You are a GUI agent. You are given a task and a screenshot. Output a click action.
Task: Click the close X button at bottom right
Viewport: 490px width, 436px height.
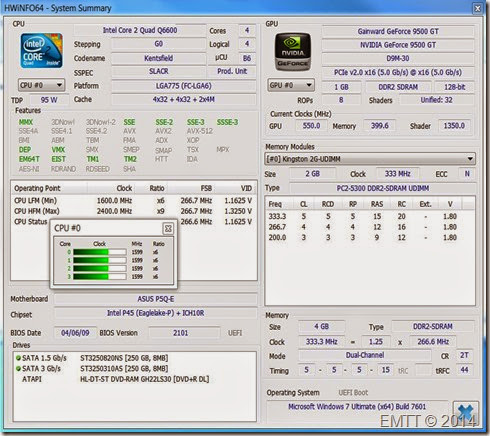coord(465,413)
